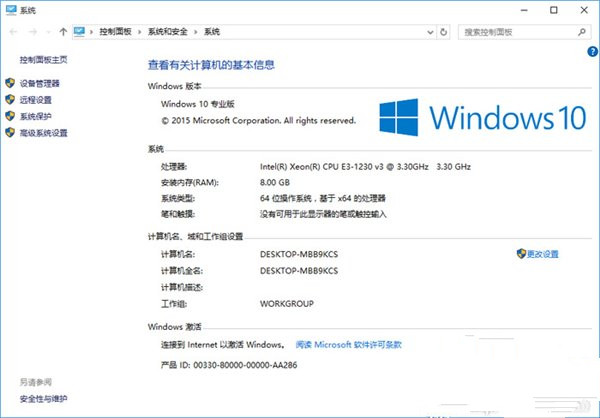
Task: Open 高级系统设置 (Advanced system settings)
Action: [44, 132]
